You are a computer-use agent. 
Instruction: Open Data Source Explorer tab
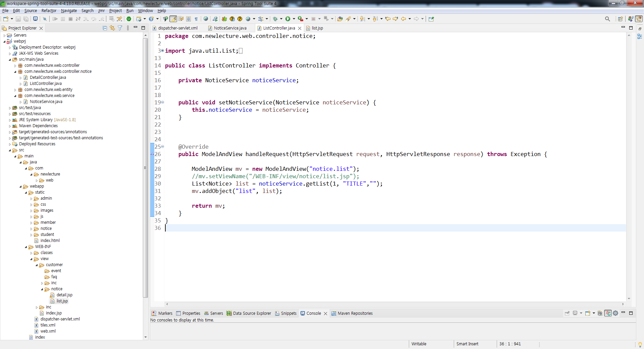pos(249,313)
